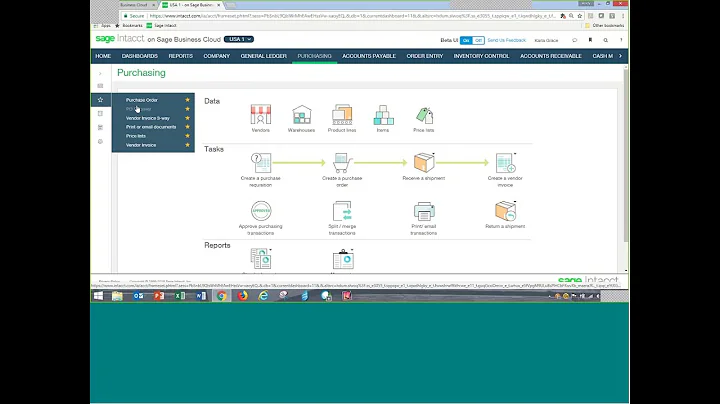Open the DASHBOARDS menu
This screenshot has height=404, width=720.
click(x=140, y=56)
